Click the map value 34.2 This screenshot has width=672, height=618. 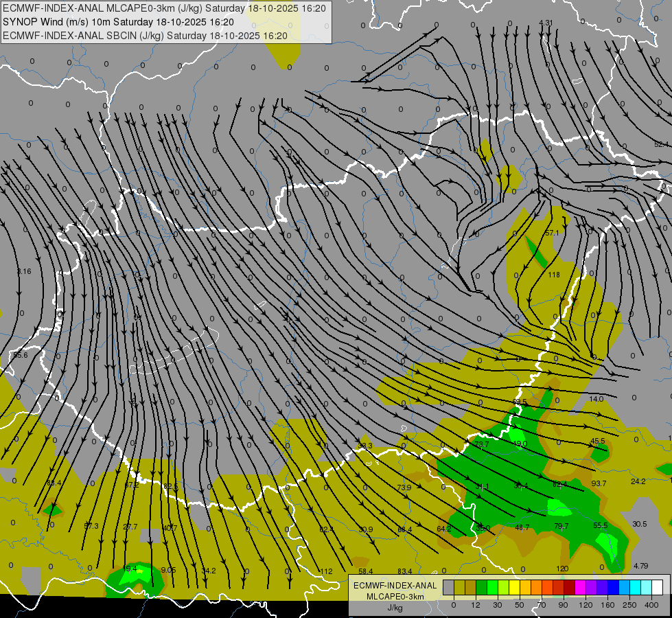coord(209,571)
